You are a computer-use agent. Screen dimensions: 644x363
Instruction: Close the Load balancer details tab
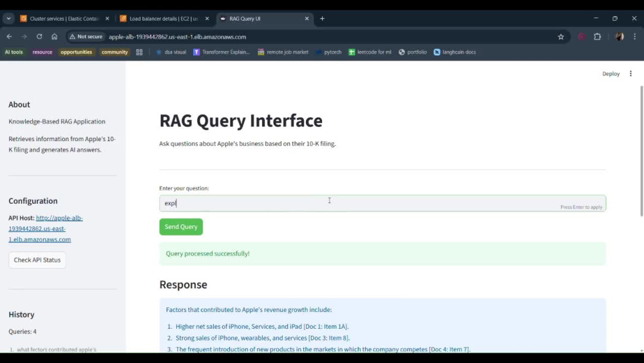coord(207,19)
